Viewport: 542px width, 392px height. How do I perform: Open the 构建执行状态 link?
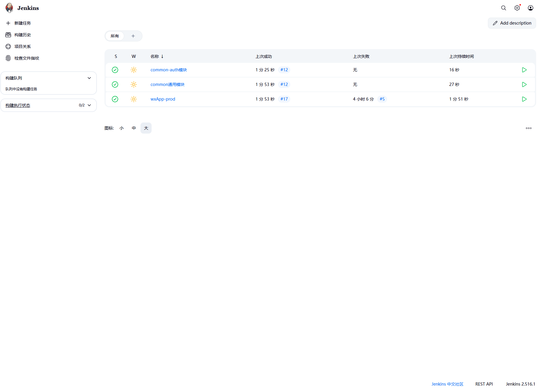[x=18, y=105]
